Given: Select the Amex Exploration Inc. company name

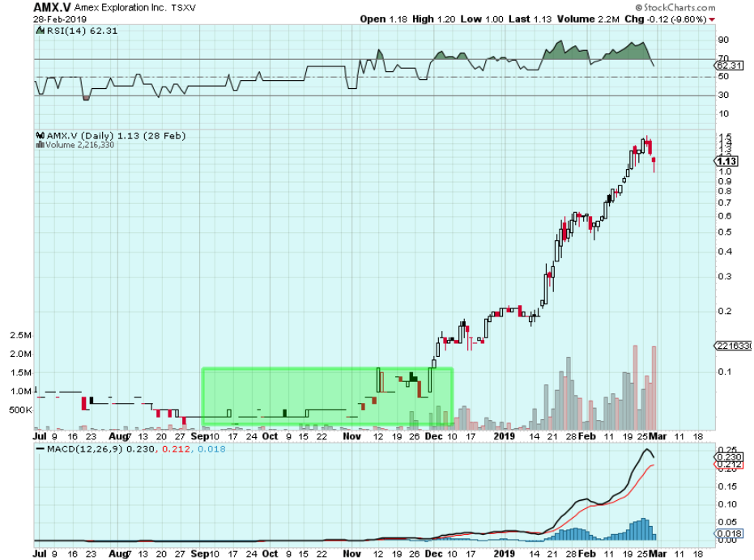Looking at the screenshot, I should 120,8.
